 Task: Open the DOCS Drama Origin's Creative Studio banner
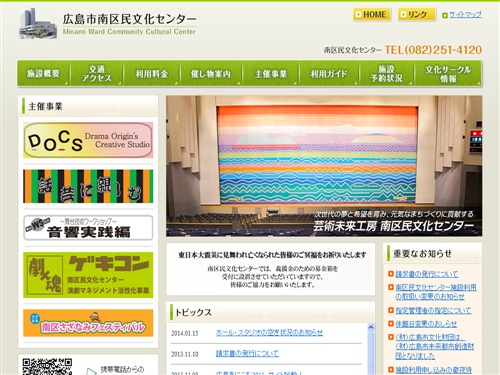click(x=88, y=140)
